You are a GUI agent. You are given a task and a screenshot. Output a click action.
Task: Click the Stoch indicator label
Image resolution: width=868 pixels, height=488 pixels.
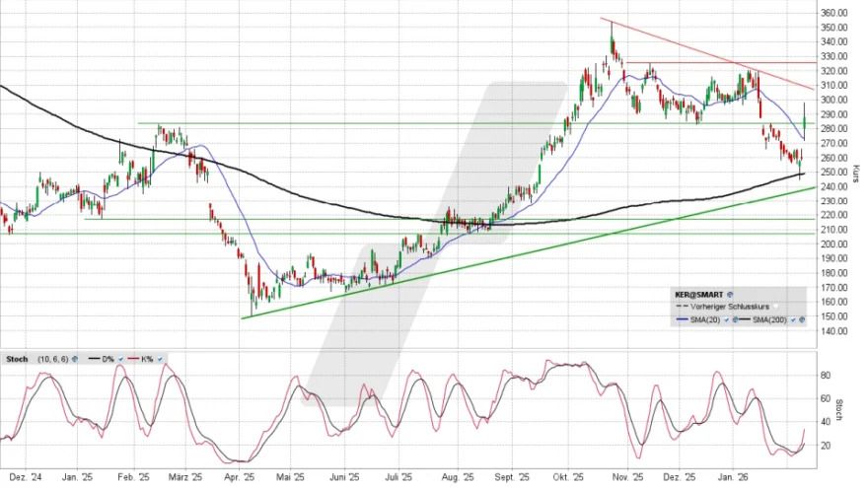tap(16, 359)
